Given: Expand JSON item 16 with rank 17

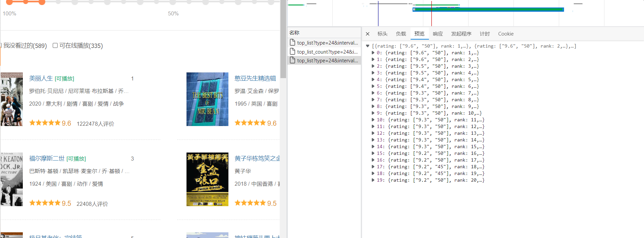Looking at the screenshot, I should [373, 160].
